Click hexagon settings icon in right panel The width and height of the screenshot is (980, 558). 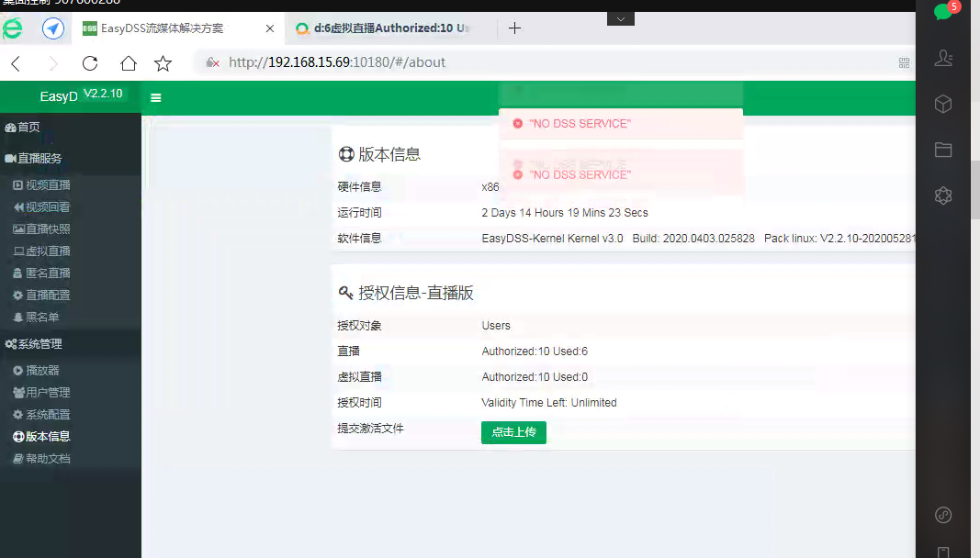coord(943,195)
